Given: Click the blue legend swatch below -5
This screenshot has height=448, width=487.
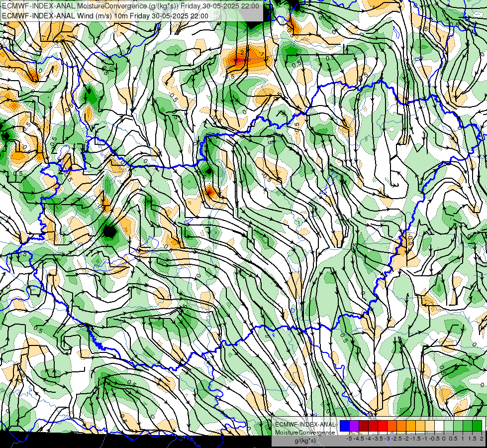Looking at the screenshot, I should tap(345, 426).
